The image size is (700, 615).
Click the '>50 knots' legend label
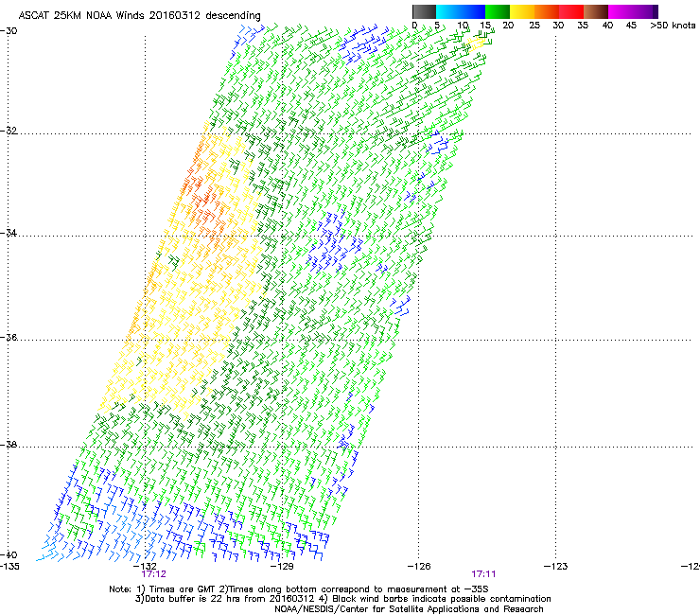click(673, 26)
